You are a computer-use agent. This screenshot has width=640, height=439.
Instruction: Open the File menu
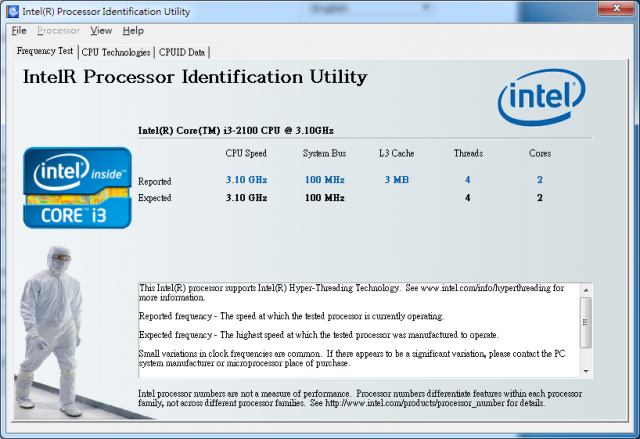[19, 31]
